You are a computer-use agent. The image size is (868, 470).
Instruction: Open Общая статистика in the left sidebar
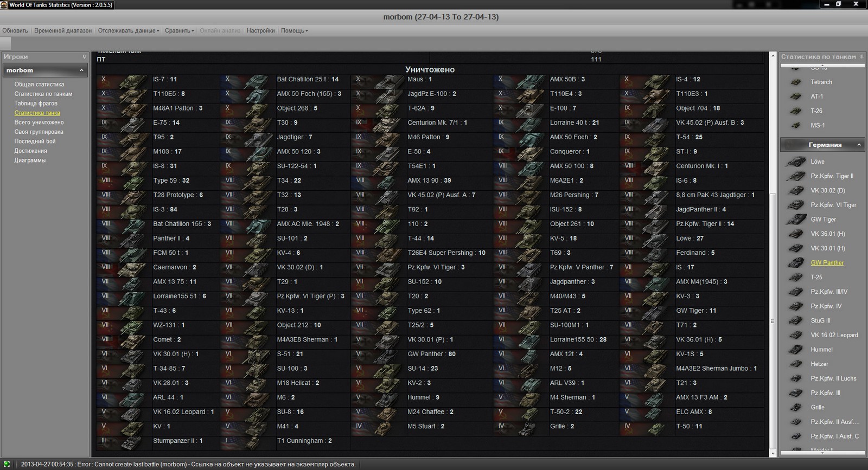point(39,85)
